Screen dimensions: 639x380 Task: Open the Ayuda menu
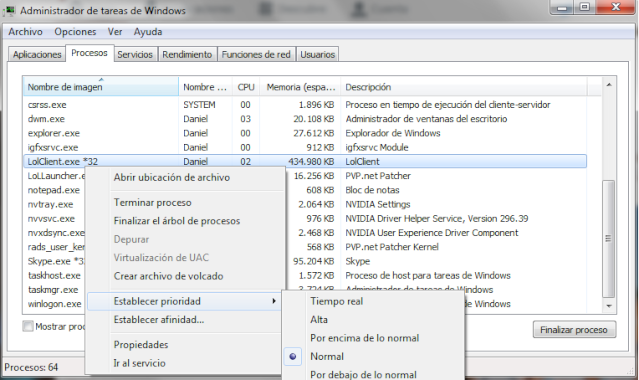coord(148,32)
